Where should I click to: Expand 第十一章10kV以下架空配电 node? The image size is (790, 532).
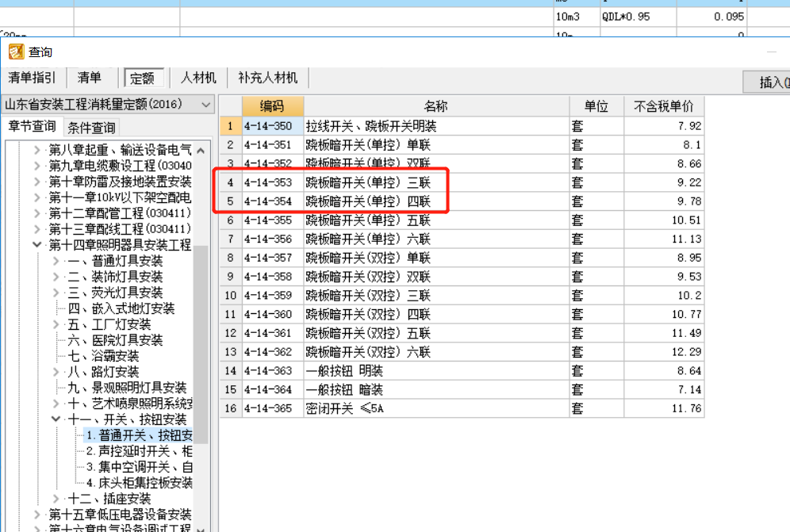coord(36,197)
